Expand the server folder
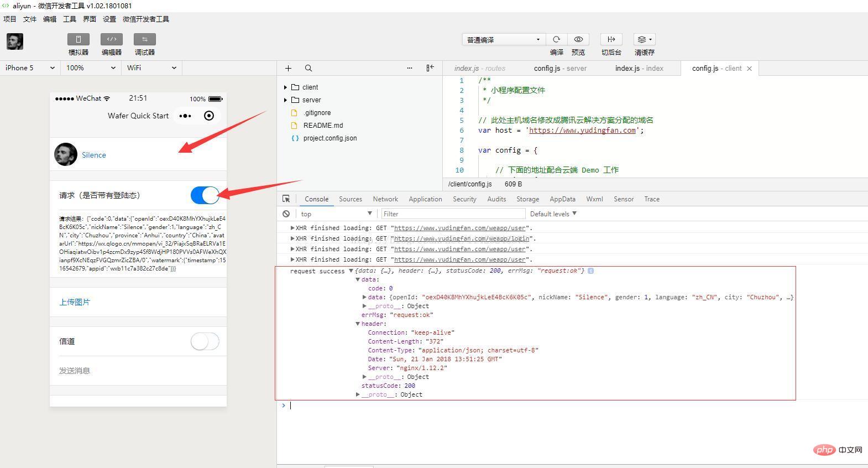868x468 pixels. (x=285, y=100)
